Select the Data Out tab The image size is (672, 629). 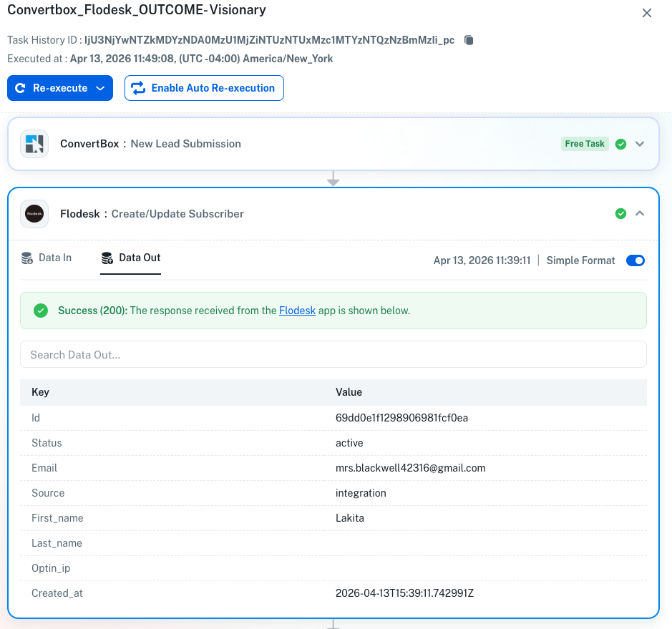(x=139, y=258)
